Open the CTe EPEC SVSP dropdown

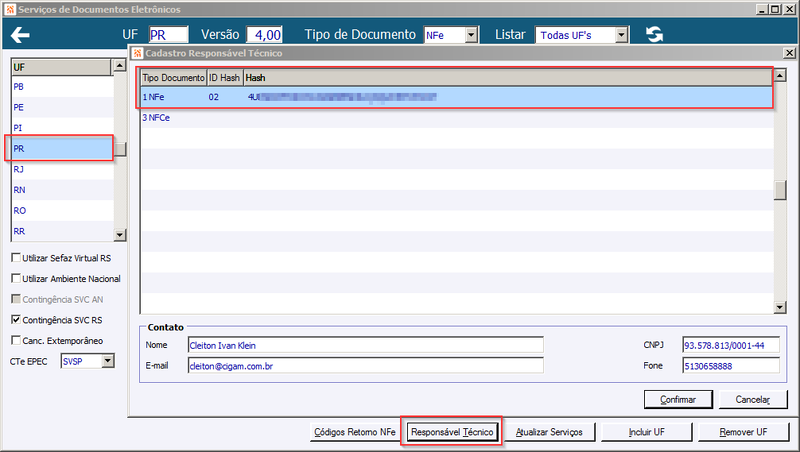(108, 361)
